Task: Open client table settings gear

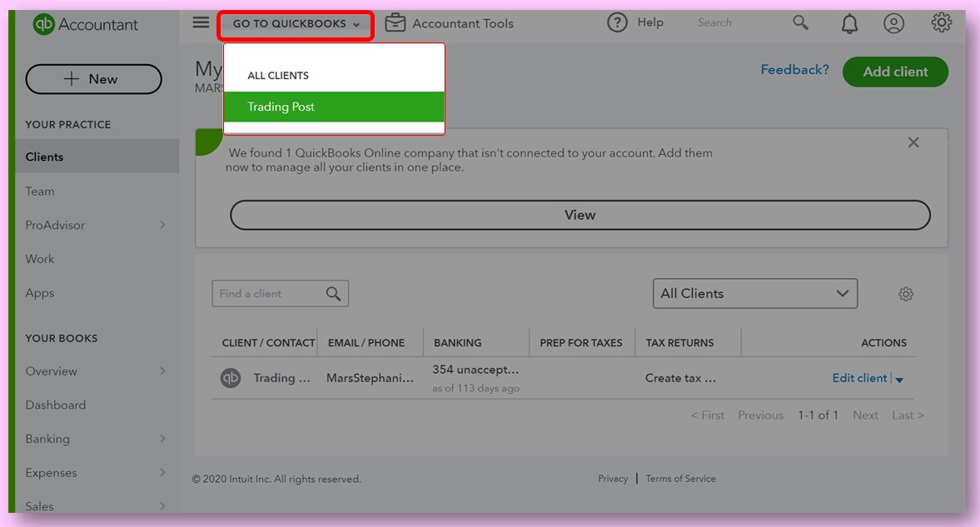Action: [906, 294]
